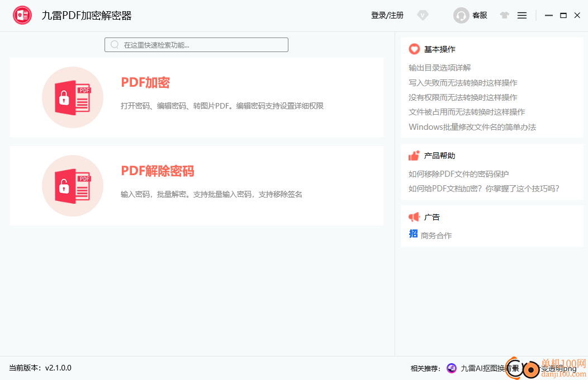Click the blue 招 badge icon

(413, 234)
